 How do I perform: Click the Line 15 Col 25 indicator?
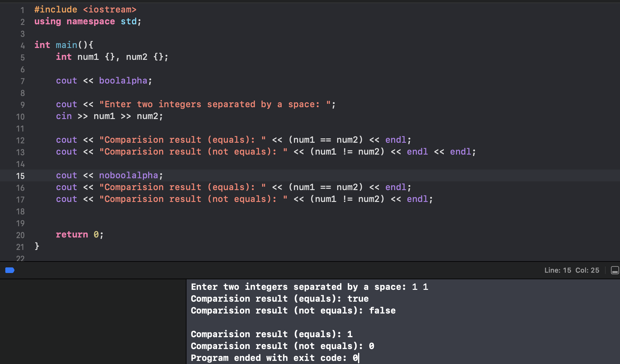coord(571,270)
